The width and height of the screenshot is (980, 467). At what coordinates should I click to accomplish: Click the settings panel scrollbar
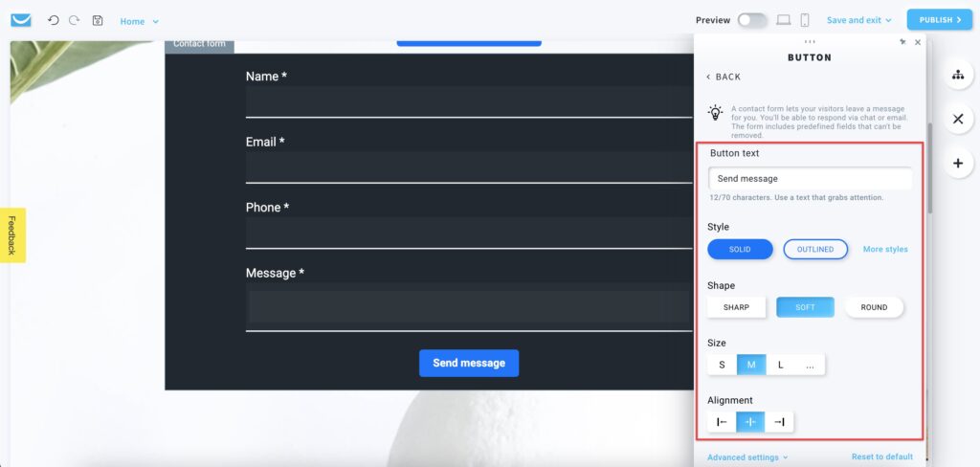click(x=929, y=168)
